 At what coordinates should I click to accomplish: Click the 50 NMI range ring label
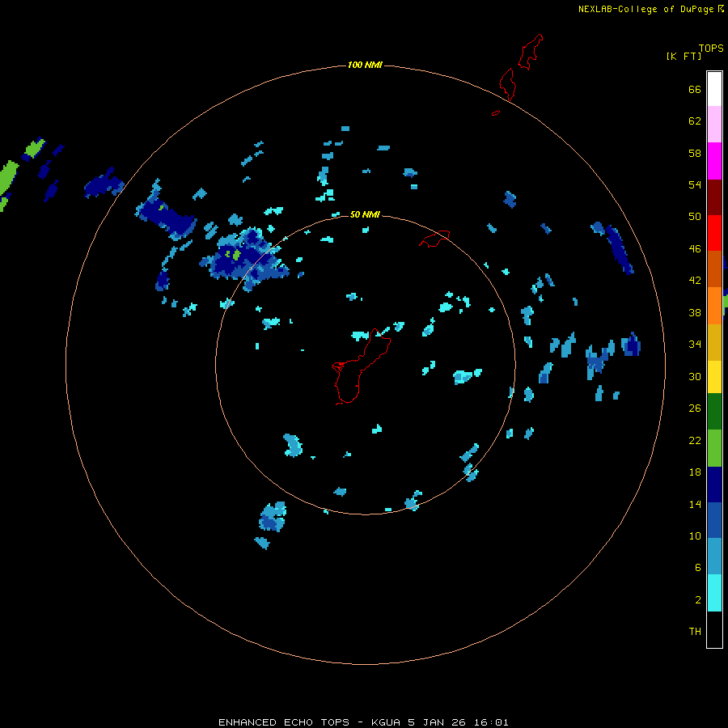(x=365, y=214)
